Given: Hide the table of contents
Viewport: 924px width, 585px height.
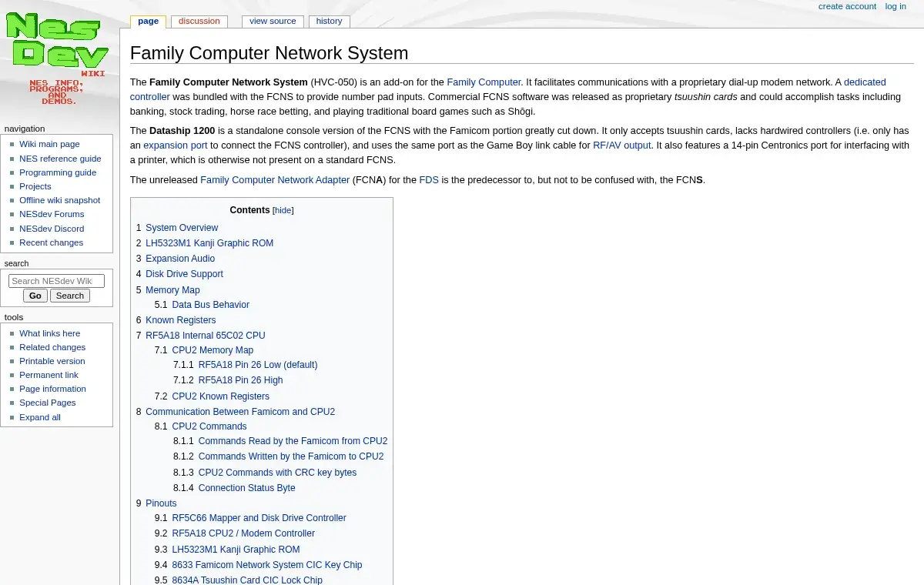Looking at the screenshot, I should coord(283,210).
